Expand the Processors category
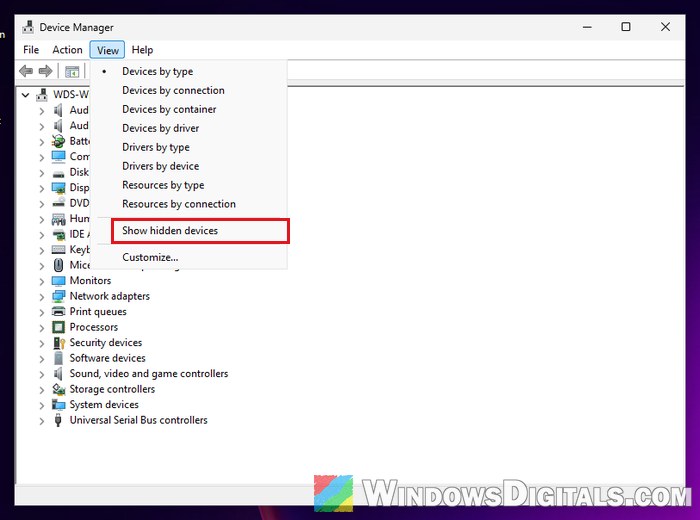Image resolution: width=700 pixels, height=520 pixels. (42, 328)
